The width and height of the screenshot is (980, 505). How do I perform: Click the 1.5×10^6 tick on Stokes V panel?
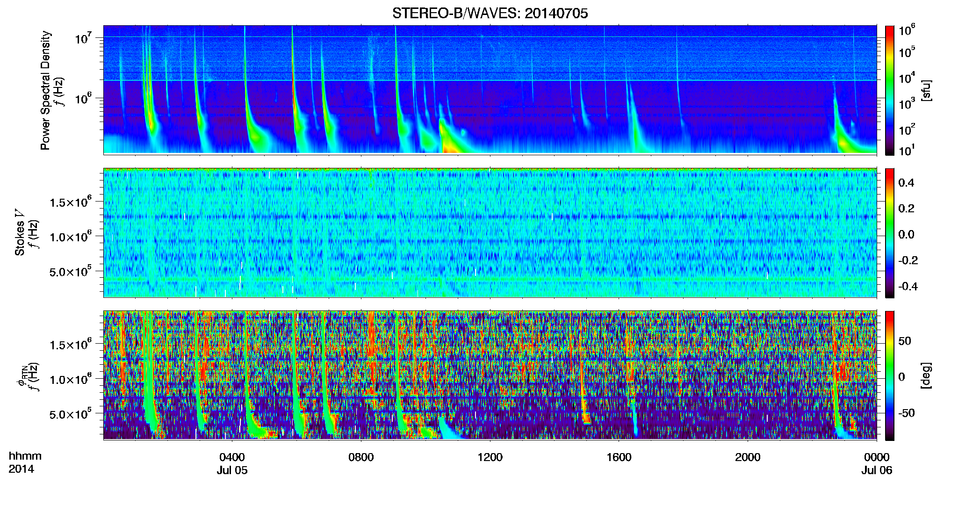click(x=71, y=202)
